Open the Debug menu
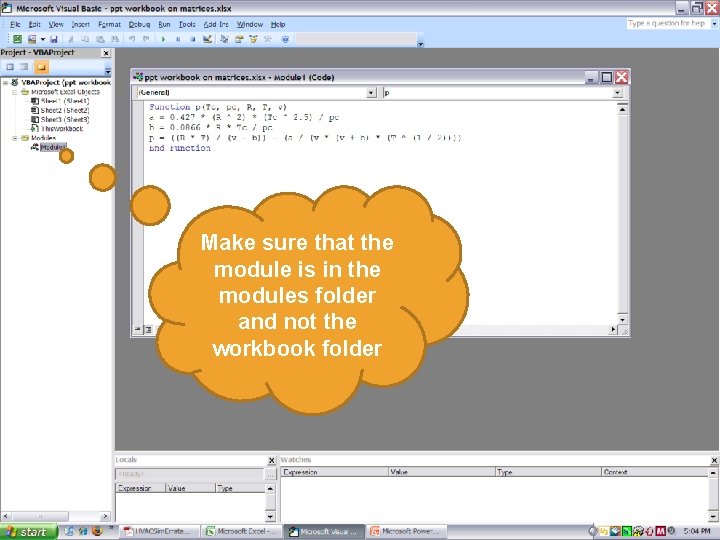 point(139,24)
